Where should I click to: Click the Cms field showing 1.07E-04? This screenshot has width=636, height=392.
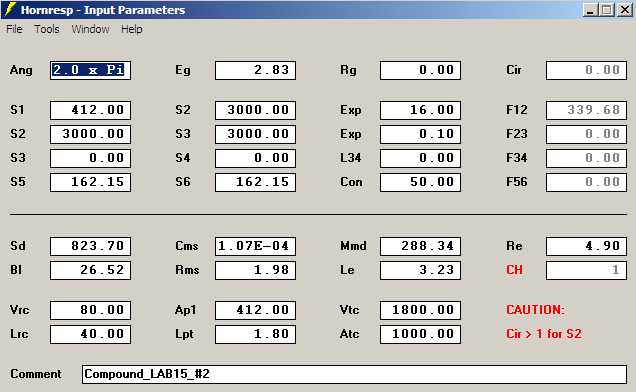tap(255, 246)
